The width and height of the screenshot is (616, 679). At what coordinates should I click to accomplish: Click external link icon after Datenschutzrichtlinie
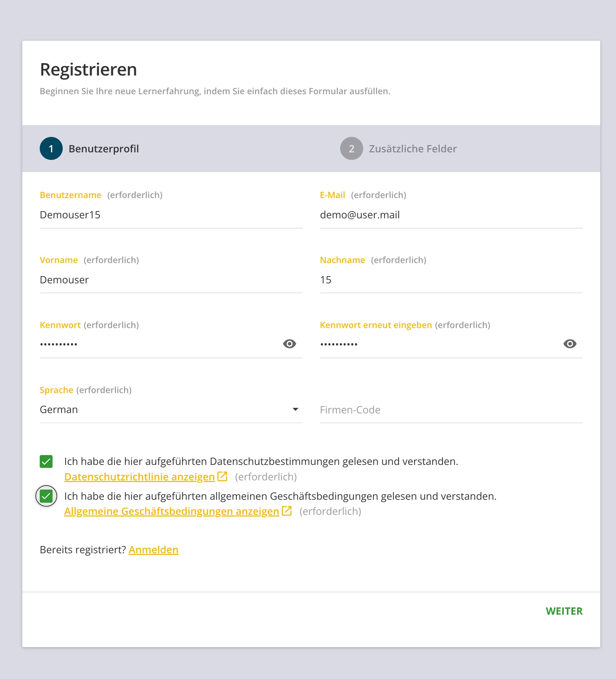[222, 476]
